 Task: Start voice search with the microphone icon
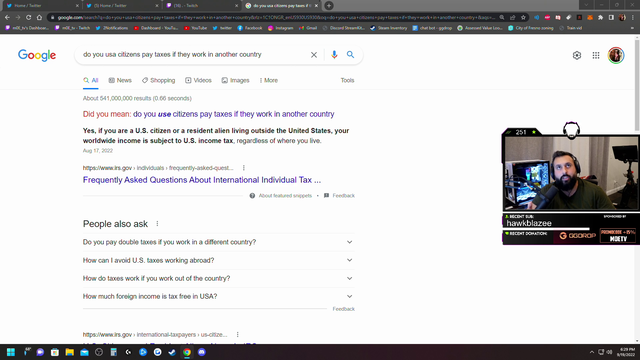point(334,55)
